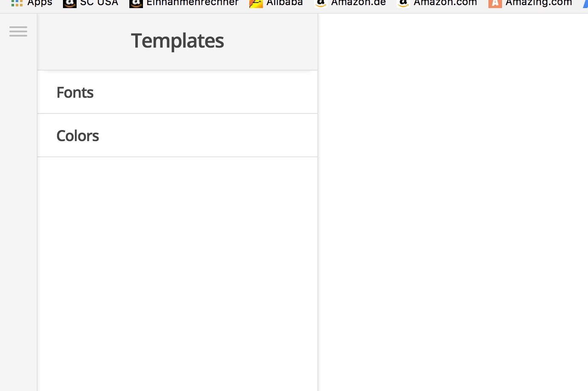The image size is (588, 391).
Task: Click the Einnahmenrechner bookmark favicon
Action: 136,3
